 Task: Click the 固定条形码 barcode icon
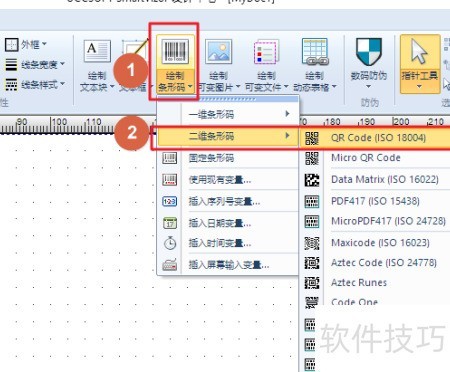170,158
